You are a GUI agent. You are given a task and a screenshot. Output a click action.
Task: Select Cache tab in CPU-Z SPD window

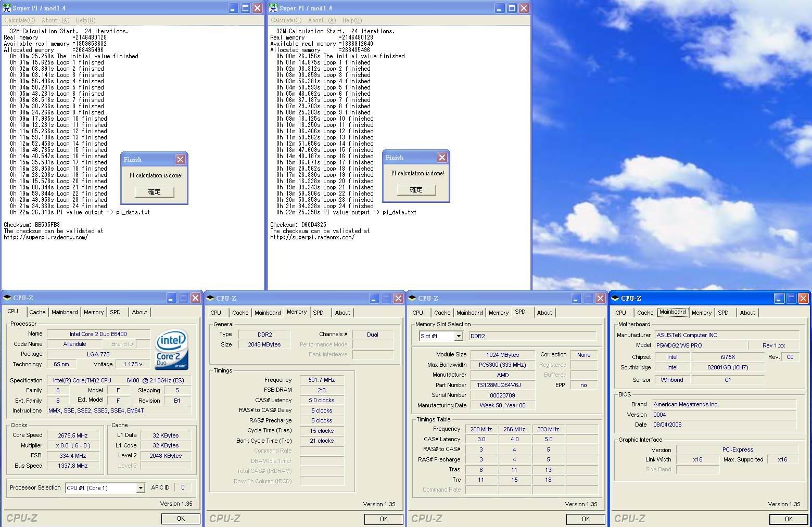(442, 313)
